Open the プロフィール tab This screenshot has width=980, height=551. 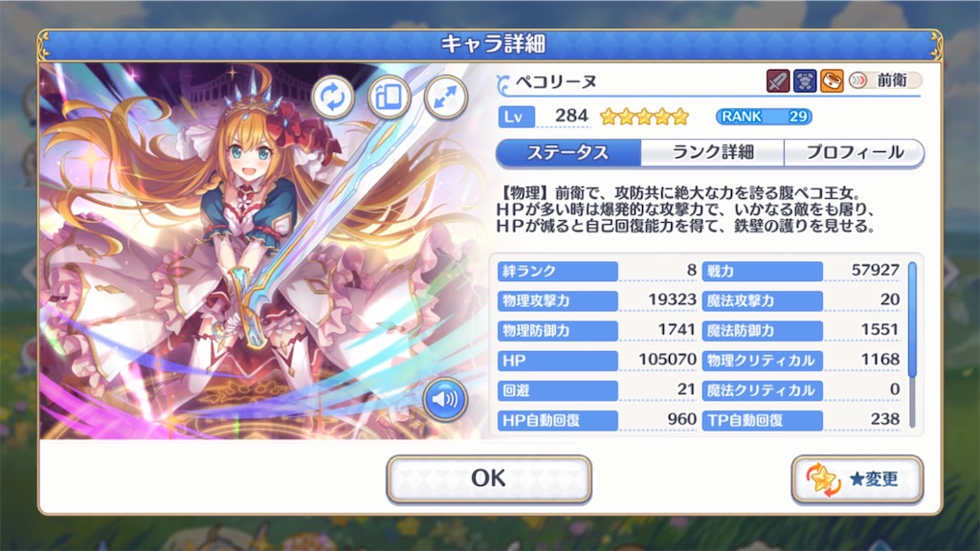(855, 152)
